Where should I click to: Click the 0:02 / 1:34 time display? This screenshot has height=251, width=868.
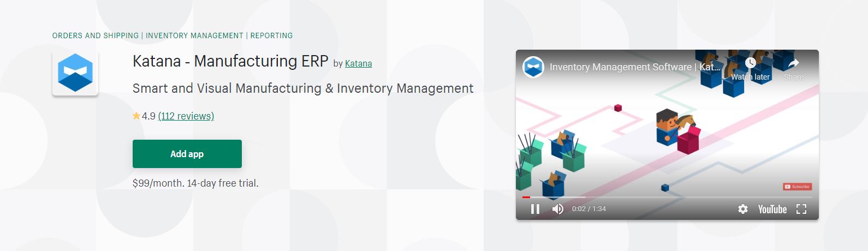[x=589, y=209]
